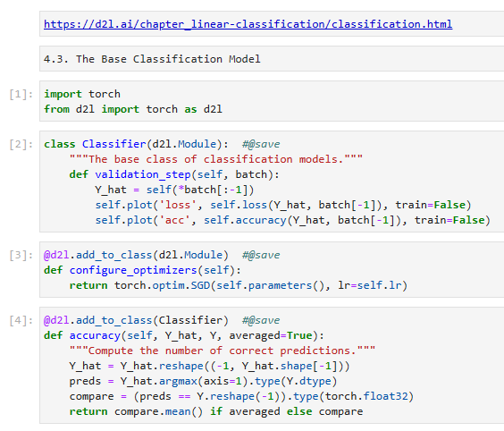Image resolution: width=504 pixels, height=431 pixels.
Task: Click the '4.3. The Base Classification Model' cell
Action: click(x=272, y=59)
